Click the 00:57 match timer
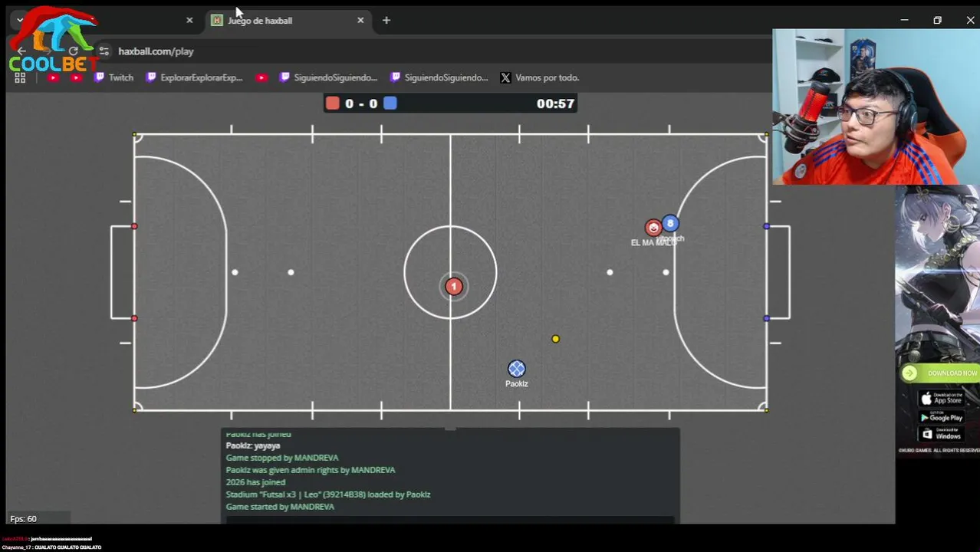Viewport: 980px width, 552px height. point(555,103)
